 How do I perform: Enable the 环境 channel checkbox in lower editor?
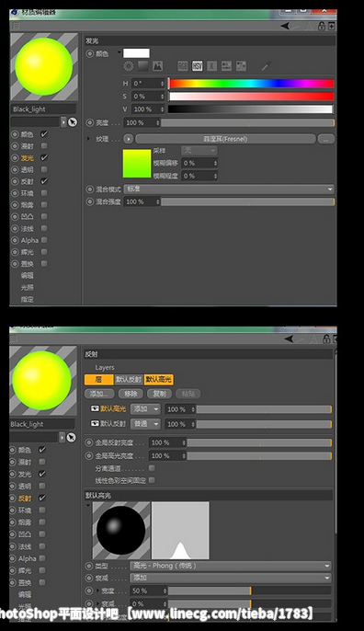tap(42, 510)
